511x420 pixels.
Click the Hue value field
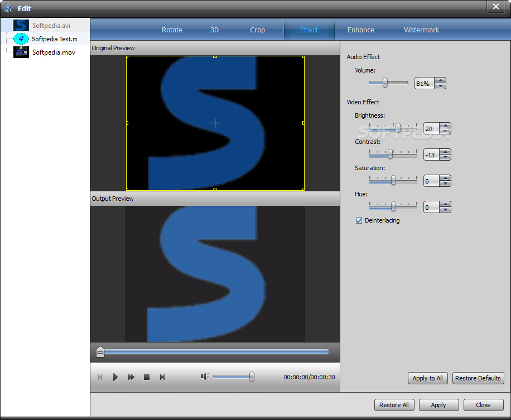pyautogui.click(x=431, y=207)
